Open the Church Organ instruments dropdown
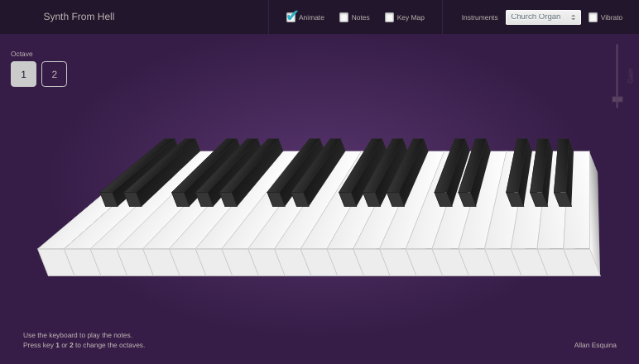 tap(543, 17)
